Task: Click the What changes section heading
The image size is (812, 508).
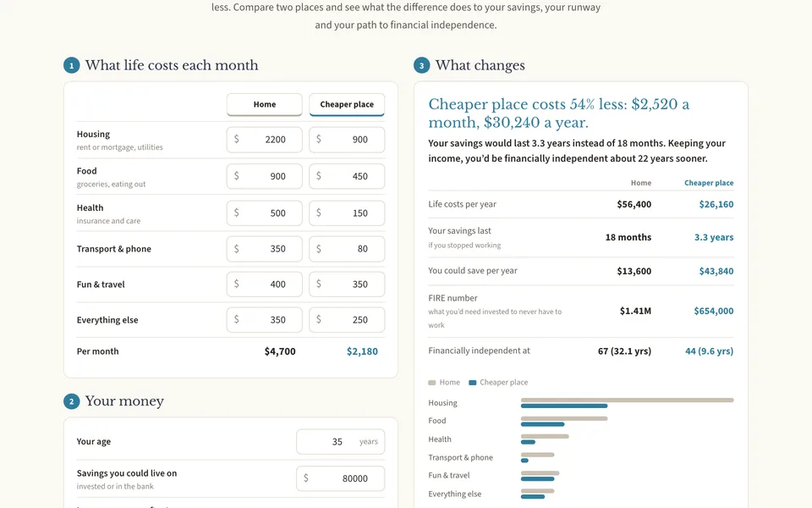Action: pos(480,65)
